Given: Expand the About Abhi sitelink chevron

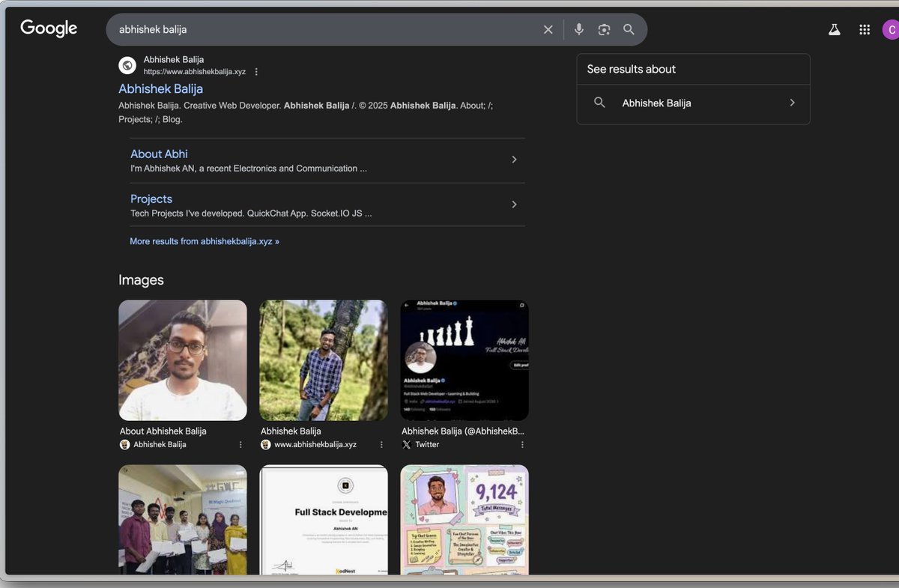Looking at the screenshot, I should click(514, 160).
